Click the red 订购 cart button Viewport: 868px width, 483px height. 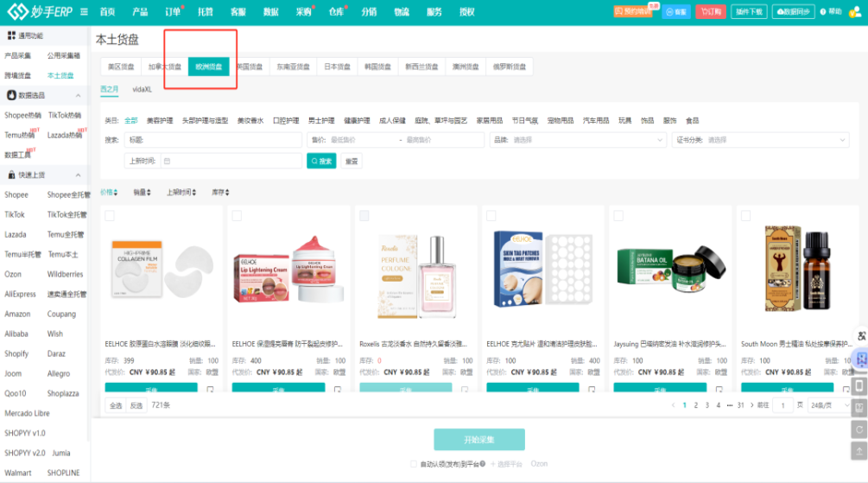tap(711, 11)
